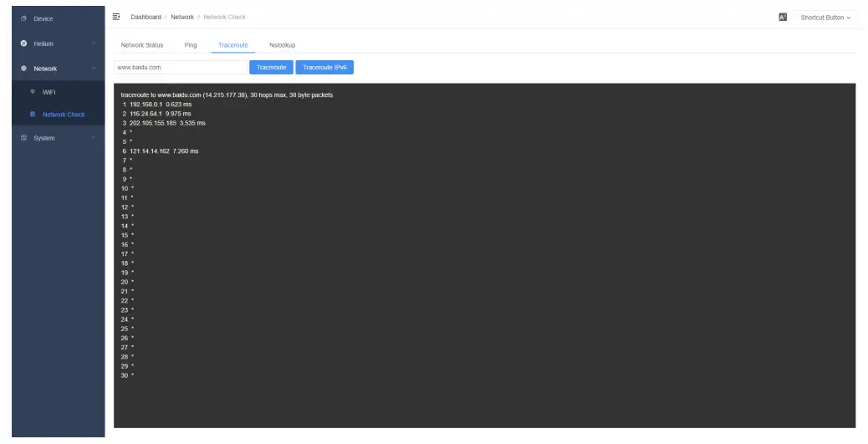Click the language switch icon

782,18
